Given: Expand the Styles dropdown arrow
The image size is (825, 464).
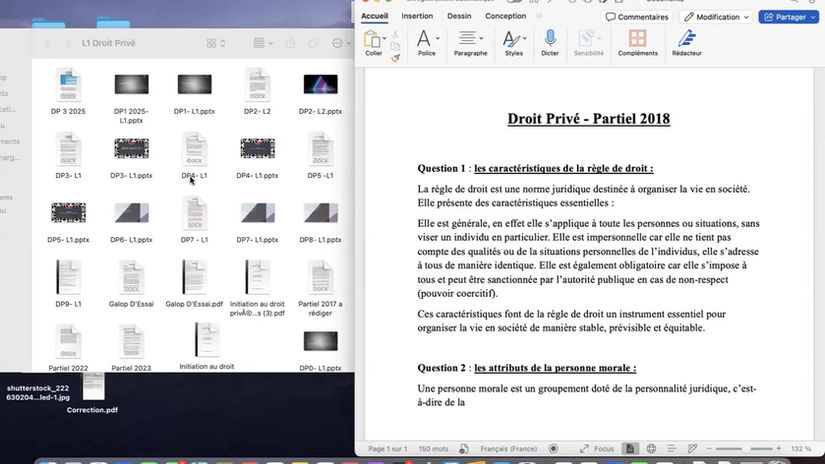Looking at the screenshot, I should click(525, 38).
